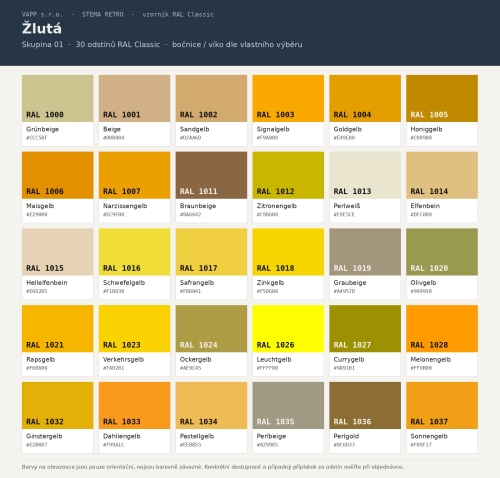Select the RAL 1011 Braunbeige swatch
This screenshot has height=478, width=500.
click(x=211, y=187)
